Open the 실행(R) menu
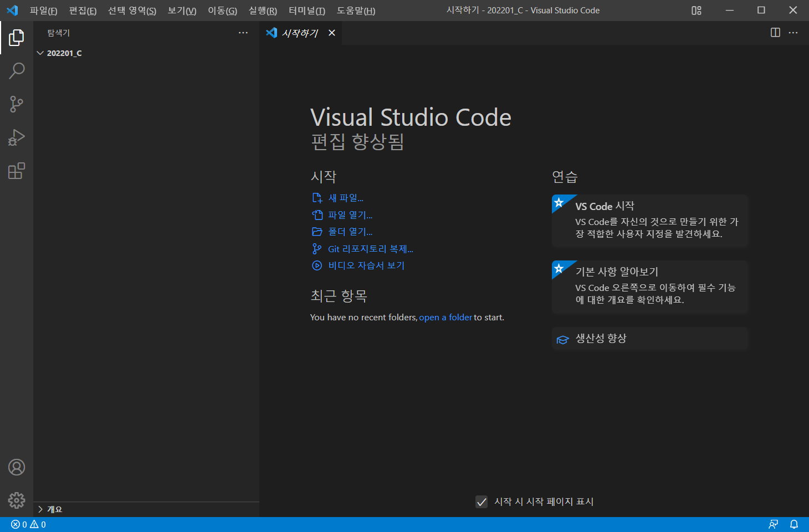809x532 pixels. tap(263, 11)
